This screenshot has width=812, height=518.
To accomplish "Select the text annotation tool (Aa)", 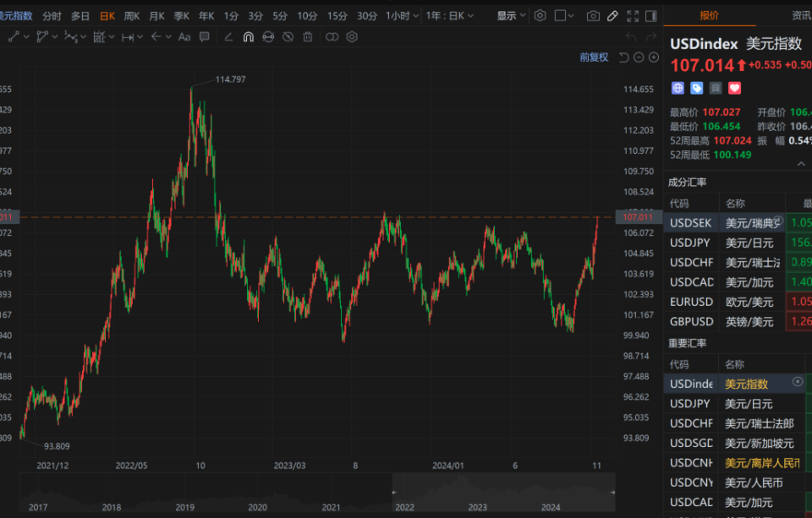I will pos(184,36).
